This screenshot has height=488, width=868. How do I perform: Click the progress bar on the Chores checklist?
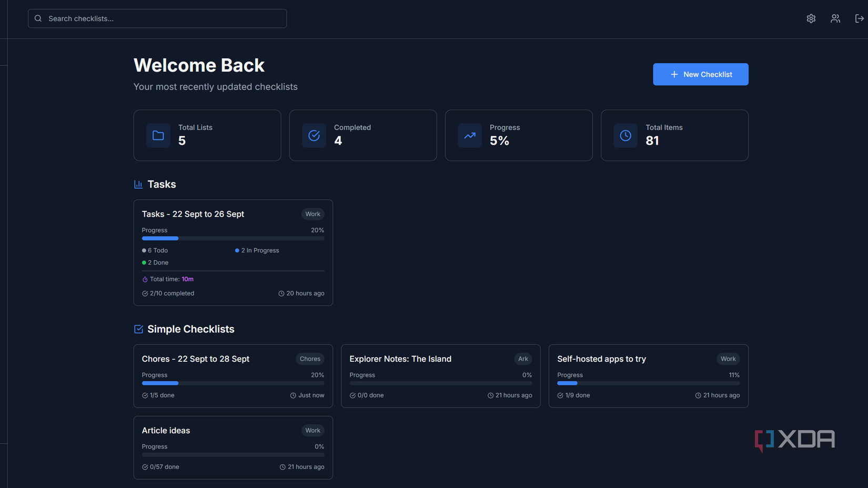pyautogui.click(x=233, y=383)
